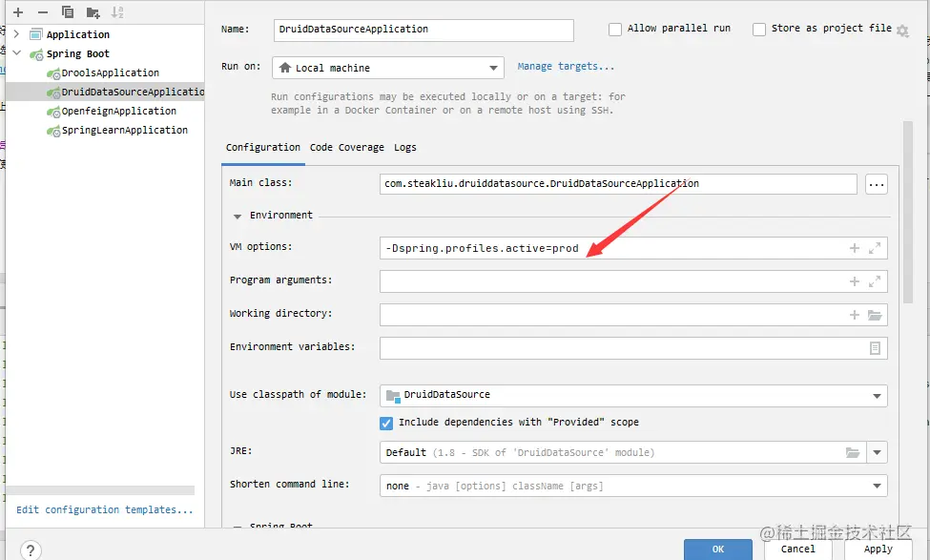The height and width of the screenshot is (560, 930).
Task: Browse folder for Working directory
Action: (x=875, y=315)
